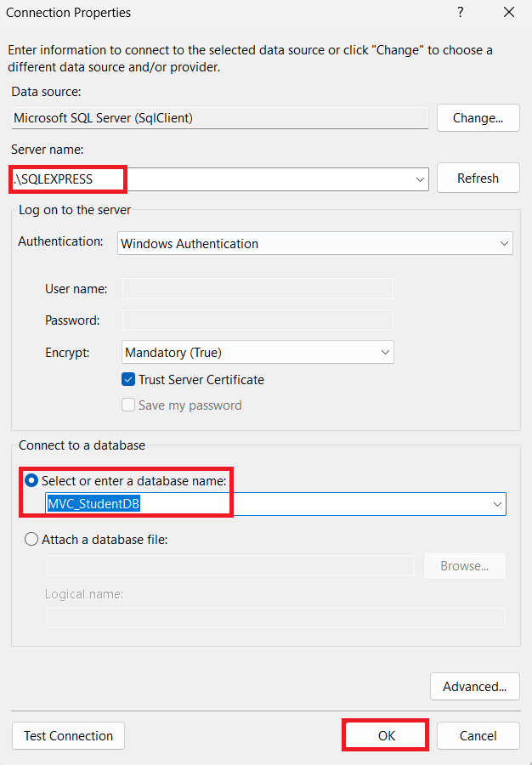Click the MVC_StudentDB database name field

tap(255, 504)
